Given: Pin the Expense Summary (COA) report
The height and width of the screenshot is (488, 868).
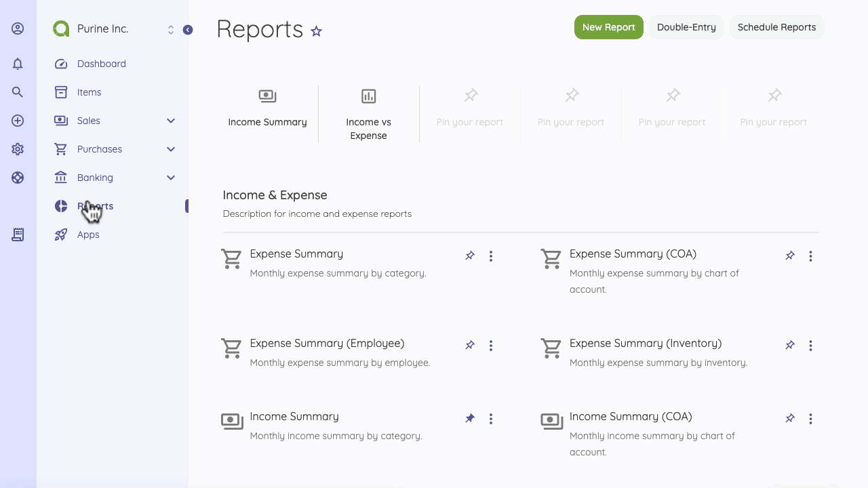Looking at the screenshot, I should [x=789, y=256].
